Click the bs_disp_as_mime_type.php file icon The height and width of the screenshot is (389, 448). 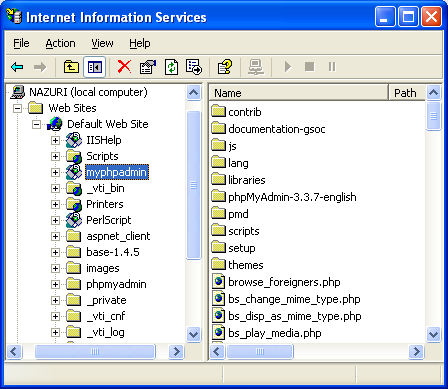[x=219, y=316]
